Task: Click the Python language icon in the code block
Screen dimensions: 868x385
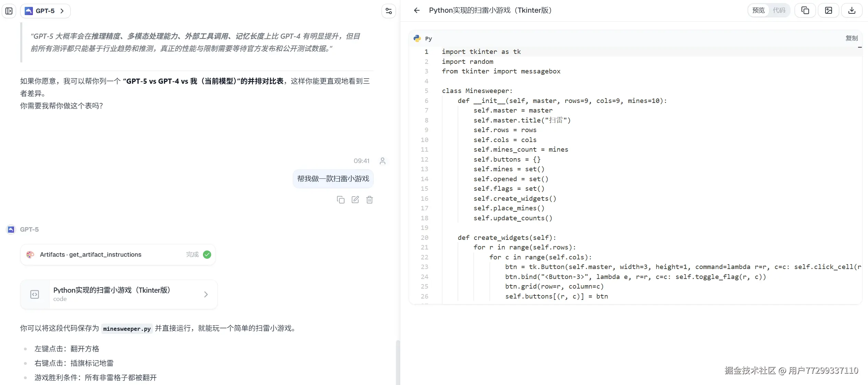Action: point(417,38)
